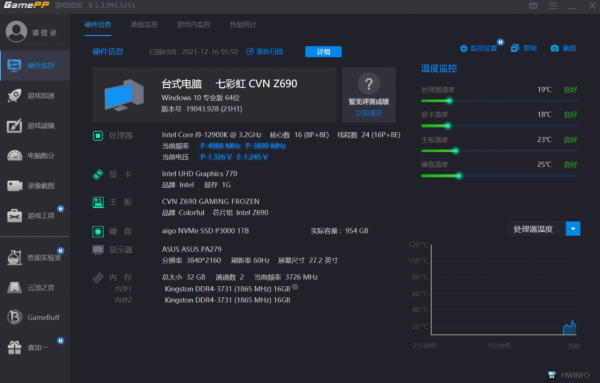Screen dimensions: 600x383
Task: Click the 复制 copy button
Action: tap(524, 48)
